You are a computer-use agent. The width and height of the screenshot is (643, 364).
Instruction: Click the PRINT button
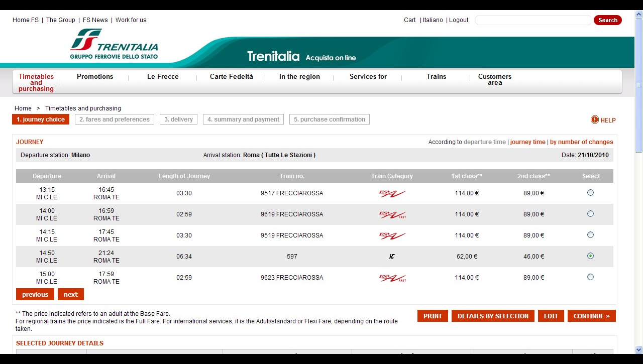(433, 316)
